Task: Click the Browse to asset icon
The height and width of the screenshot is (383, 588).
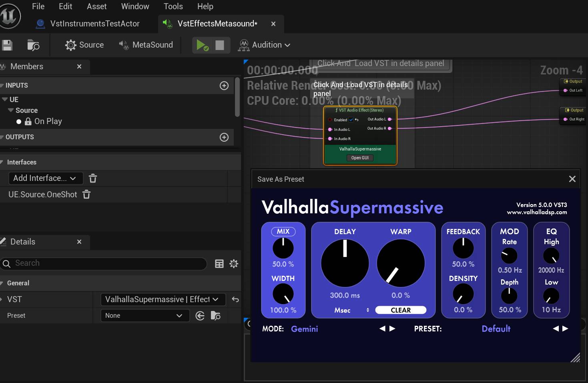Action: pyautogui.click(x=33, y=45)
